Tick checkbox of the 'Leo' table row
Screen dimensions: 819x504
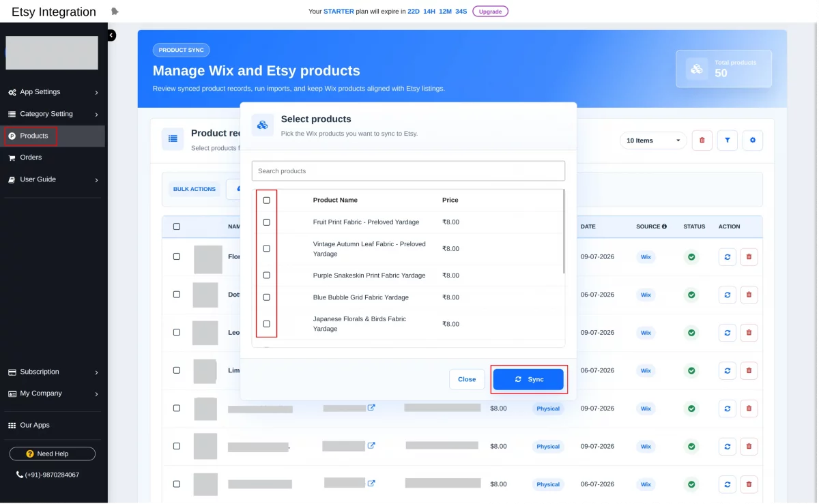pyautogui.click(x=177, y=332)
